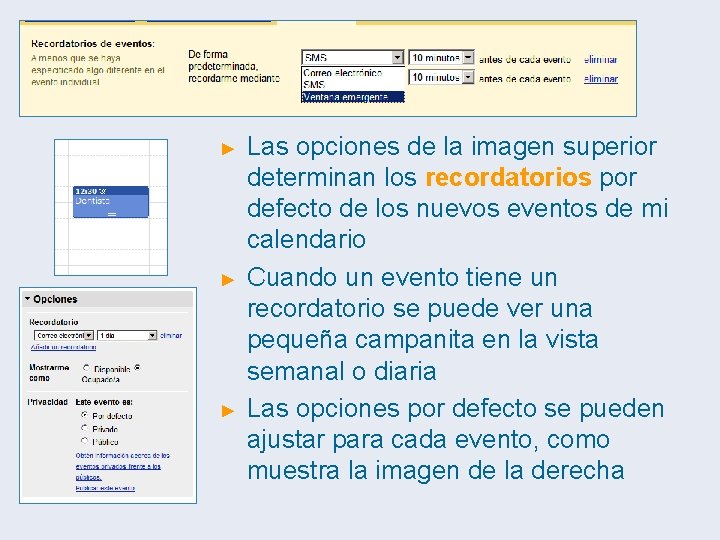Click the Mostrarme como label
720x540 pixels.
[49, 373]
